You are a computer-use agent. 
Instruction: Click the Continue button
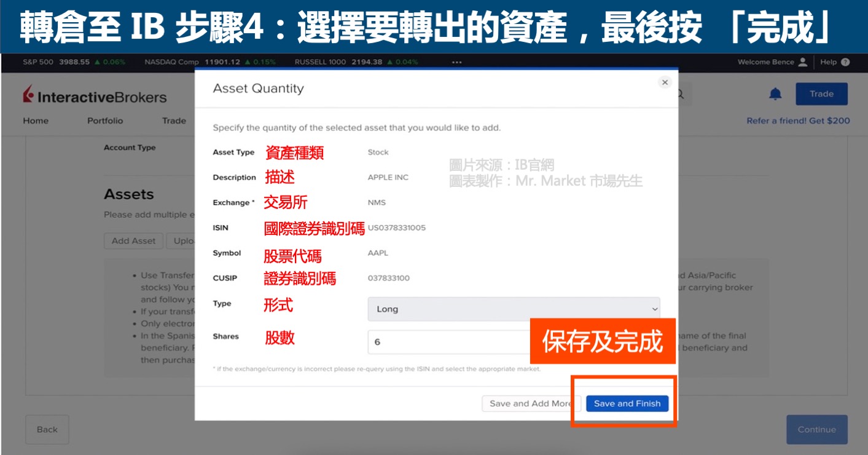pyautogui.click(x=817, y=430)
